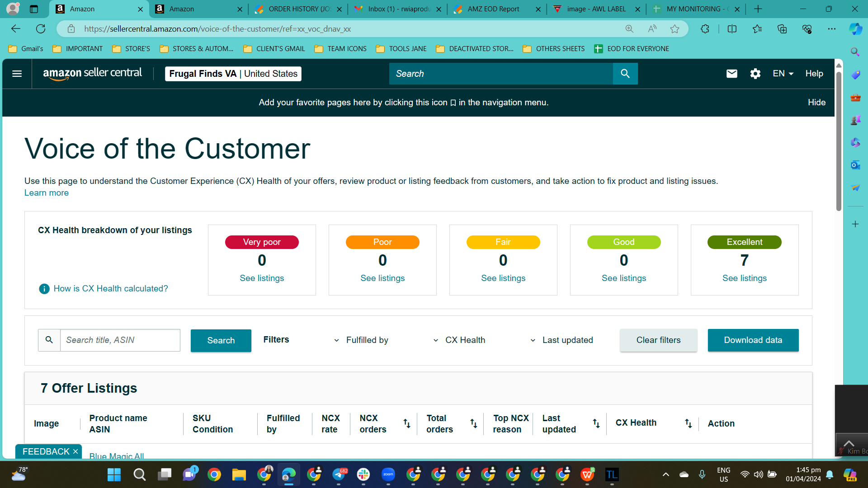Open Edge Collections
The image size is (868, 488).
(x=782, y=29)
